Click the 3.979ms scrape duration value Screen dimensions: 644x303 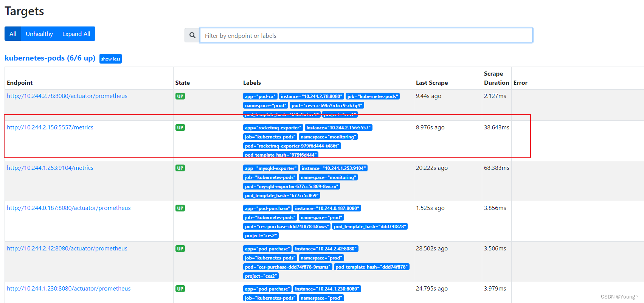tap(495, 289)
